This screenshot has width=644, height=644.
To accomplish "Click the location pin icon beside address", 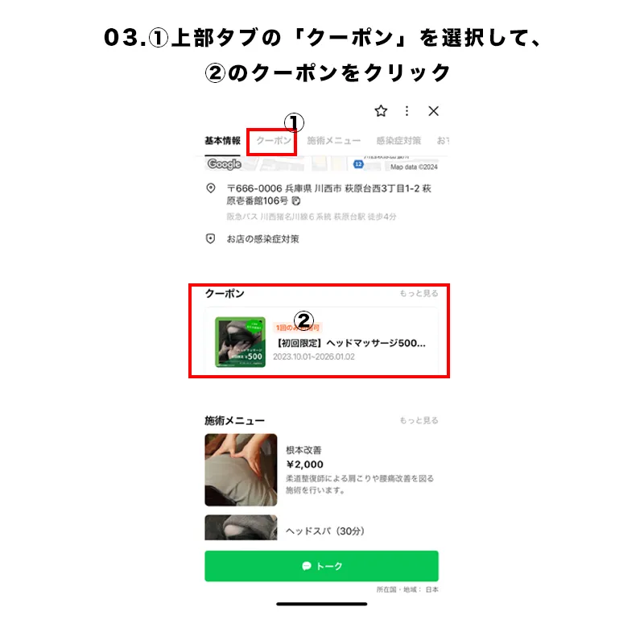I will (x=211, y=188).
